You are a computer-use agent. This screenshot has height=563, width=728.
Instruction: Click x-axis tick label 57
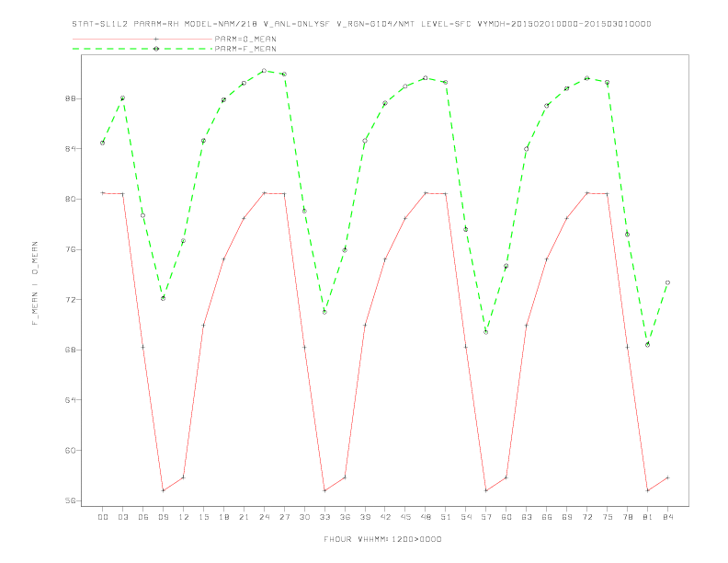pos(486,517)
